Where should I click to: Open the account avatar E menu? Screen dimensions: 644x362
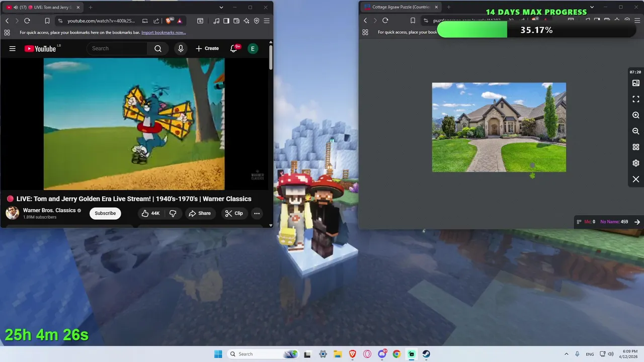[253, 48]
